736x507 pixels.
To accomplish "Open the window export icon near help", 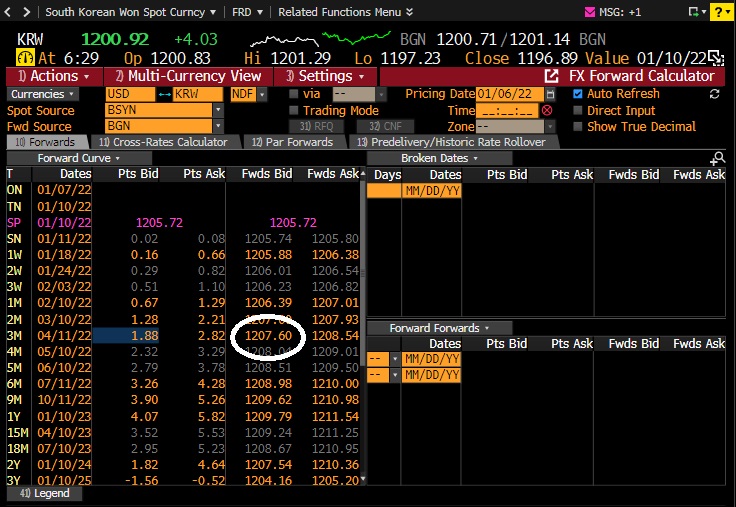I will [x=696, y=12].
